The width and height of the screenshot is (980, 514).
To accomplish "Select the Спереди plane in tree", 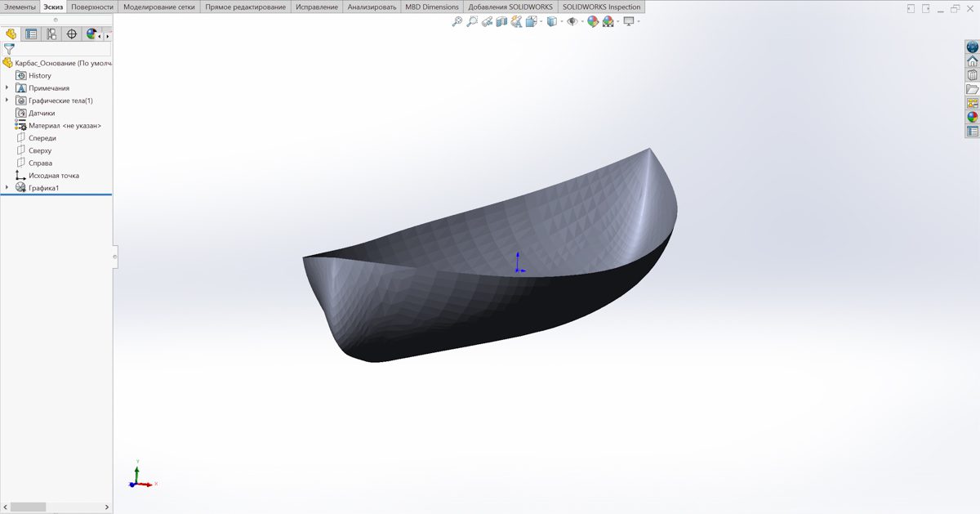I will (42, 138).
